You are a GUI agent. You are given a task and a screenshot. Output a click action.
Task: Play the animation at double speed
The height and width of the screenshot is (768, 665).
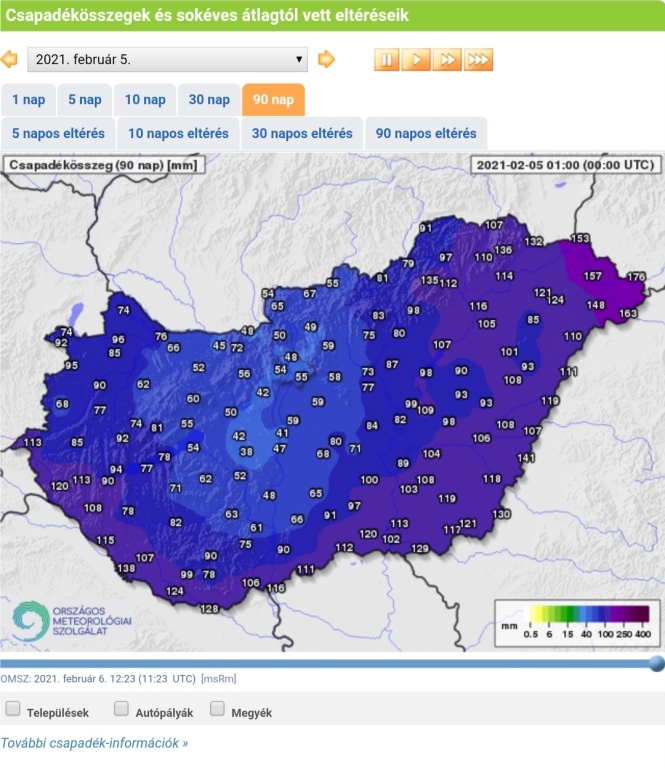pyautogui.click(x=447, y=59)
